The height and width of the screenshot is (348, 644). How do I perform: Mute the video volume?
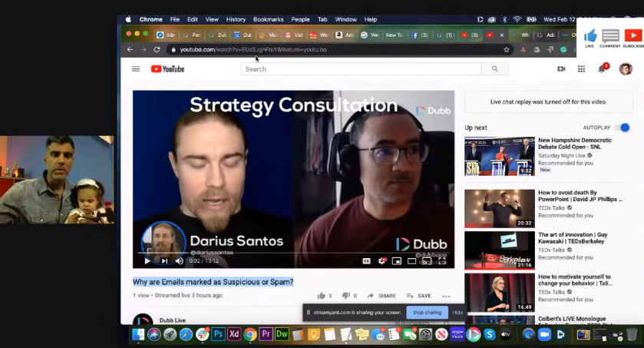click(179, 260)
